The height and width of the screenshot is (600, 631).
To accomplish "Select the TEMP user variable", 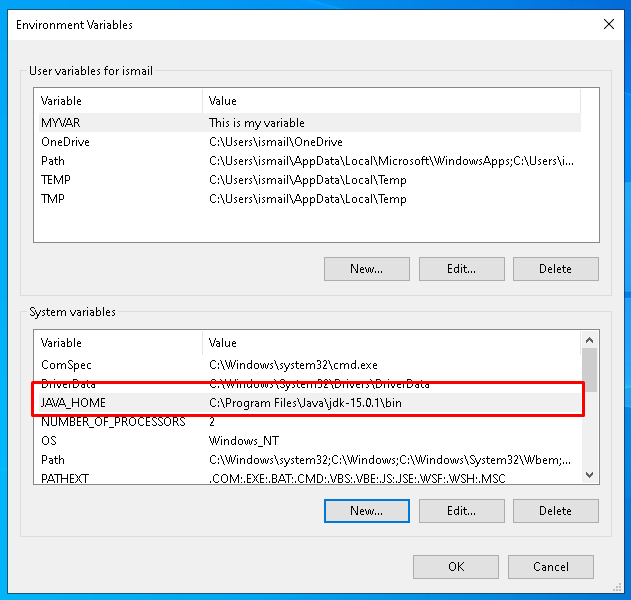I will point(309,180).
